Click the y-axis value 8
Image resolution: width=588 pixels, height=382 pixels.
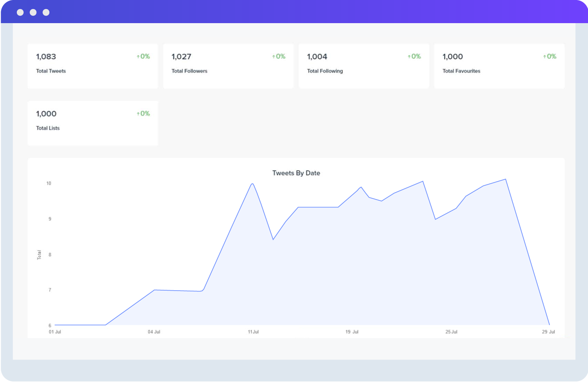tap(50, 255)
